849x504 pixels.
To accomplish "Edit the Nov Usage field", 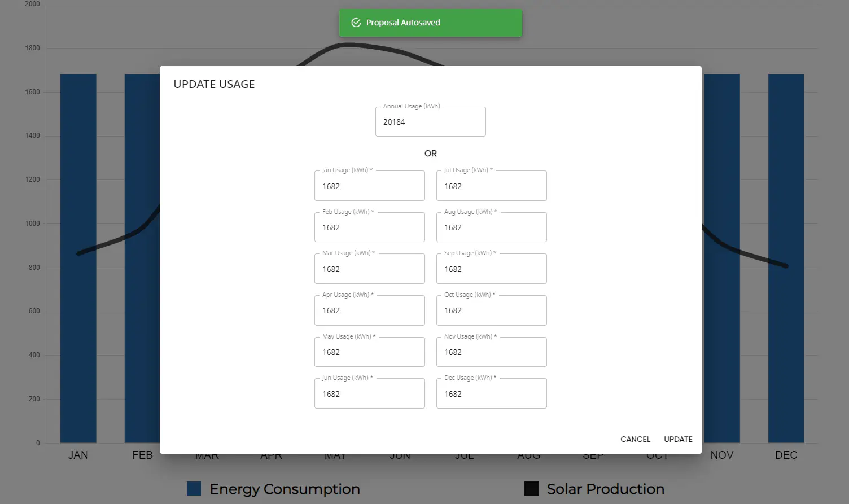I will [491, 352].
